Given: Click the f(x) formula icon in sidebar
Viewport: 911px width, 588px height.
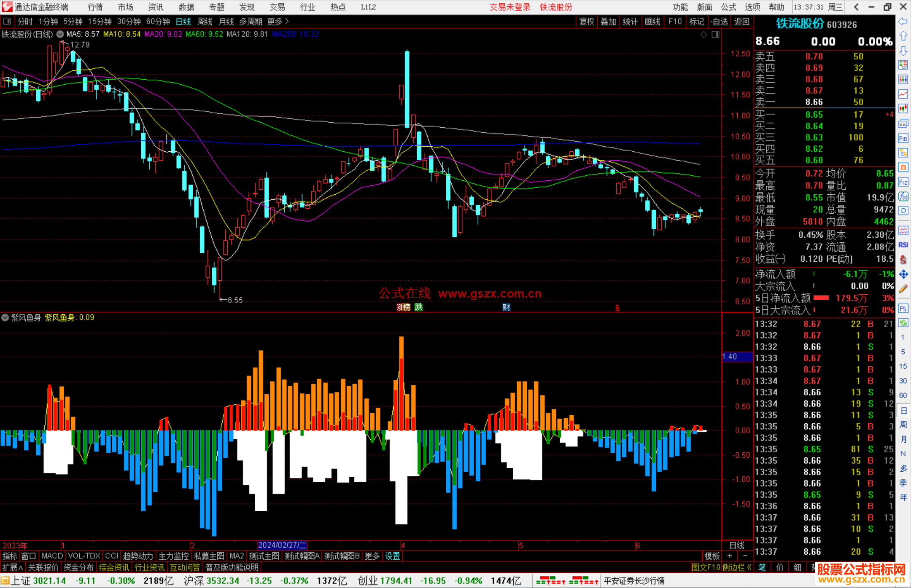Looking at the screenshot, I should [x=903, y=196].
